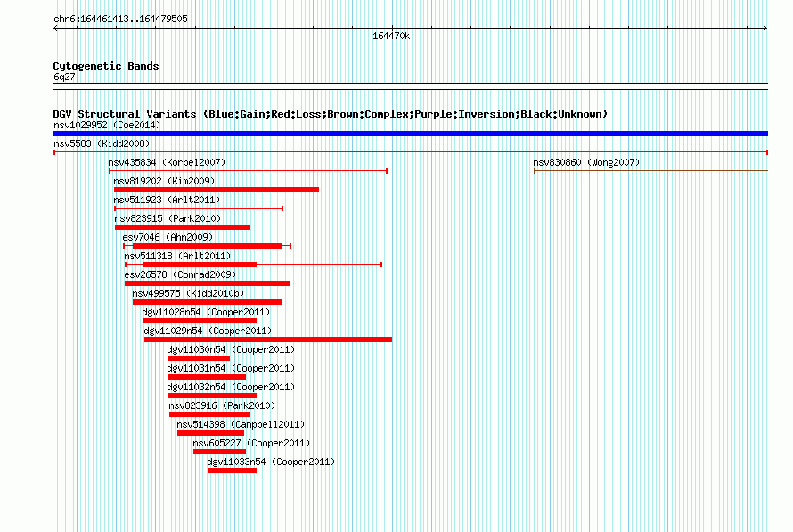Image resolution: width=793 pixels, height=532 pixels.
Task: Click the red nsv823916 bar
Action: (x=210, y=414)
